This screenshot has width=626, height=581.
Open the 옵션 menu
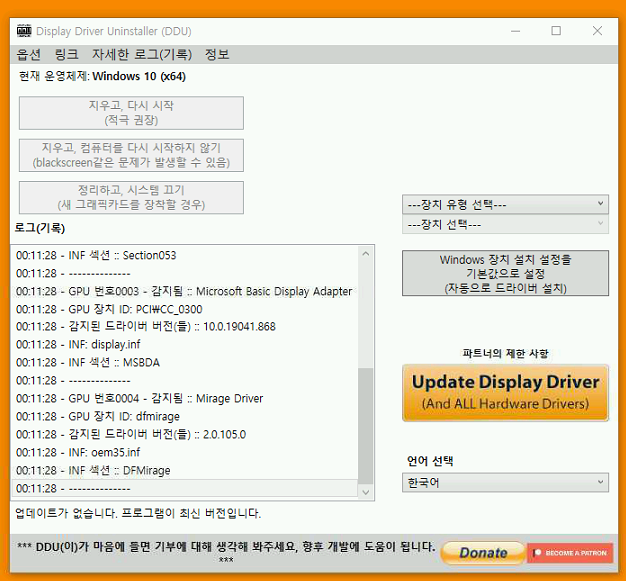tap(28, 54)
